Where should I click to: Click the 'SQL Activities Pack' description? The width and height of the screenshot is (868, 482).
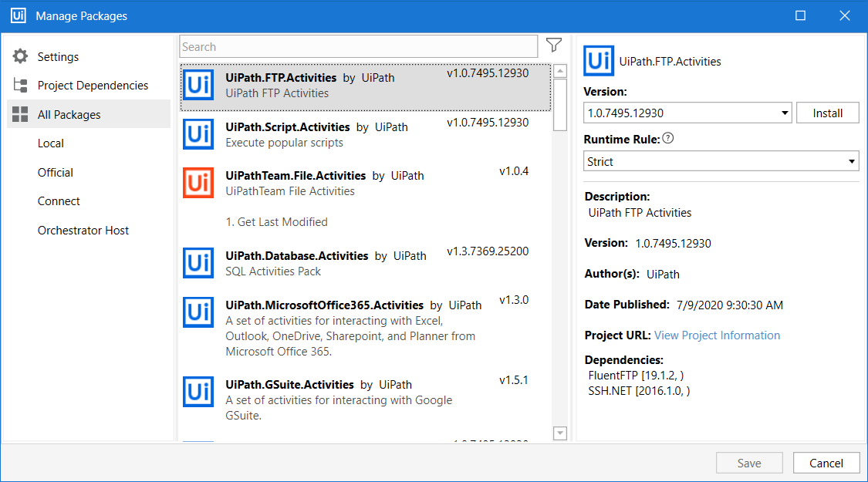(x=273, y=271)
